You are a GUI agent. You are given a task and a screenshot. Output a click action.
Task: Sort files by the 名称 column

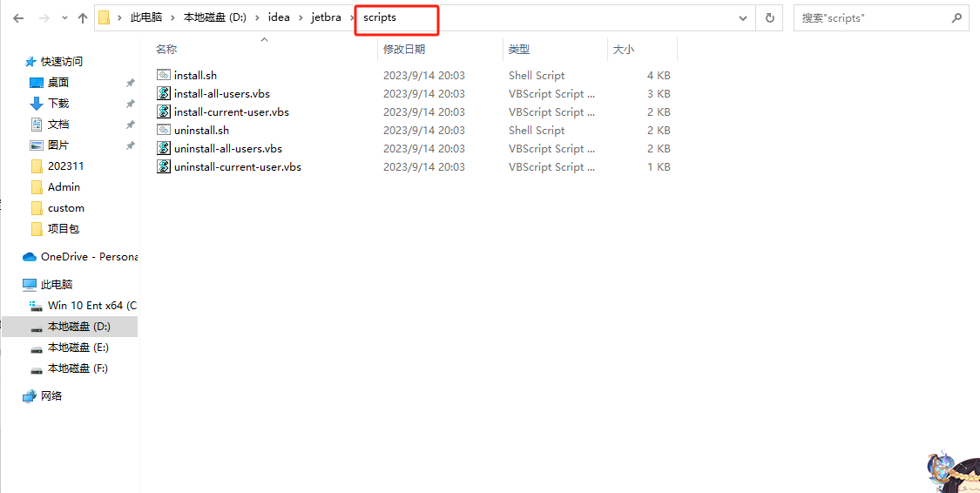(166, 50)
